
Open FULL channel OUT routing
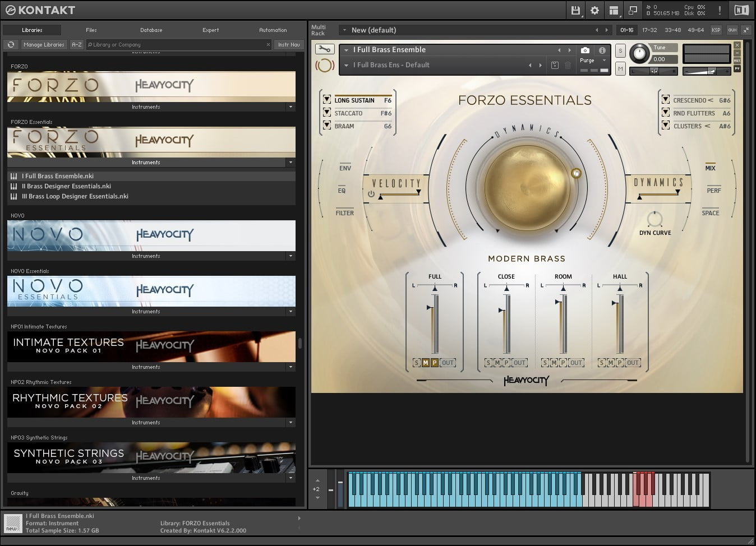point(448,363)
